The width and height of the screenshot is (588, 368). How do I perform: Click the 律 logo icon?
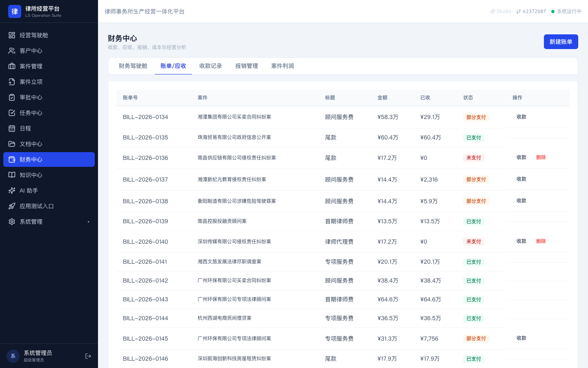[x=15, y=11]
